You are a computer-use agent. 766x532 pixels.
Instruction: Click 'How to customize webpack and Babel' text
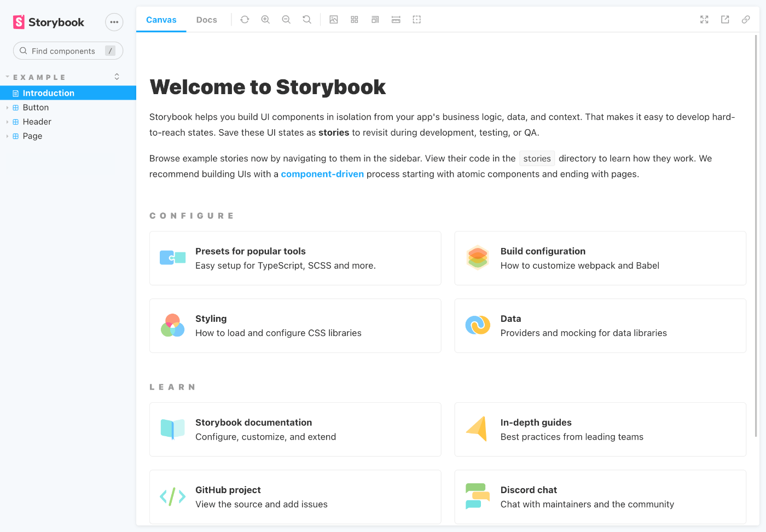click(x=580, y=265)
